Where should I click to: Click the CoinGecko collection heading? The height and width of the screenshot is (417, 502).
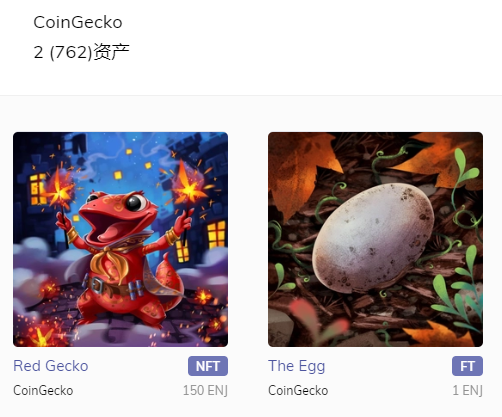[x=78, y=22]
